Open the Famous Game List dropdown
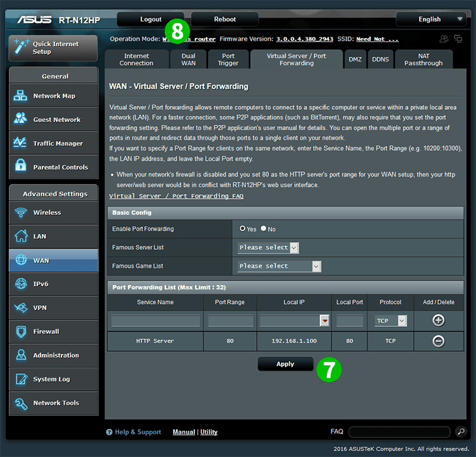This screenshot has height=457, width=476. [x=279, y=266]
